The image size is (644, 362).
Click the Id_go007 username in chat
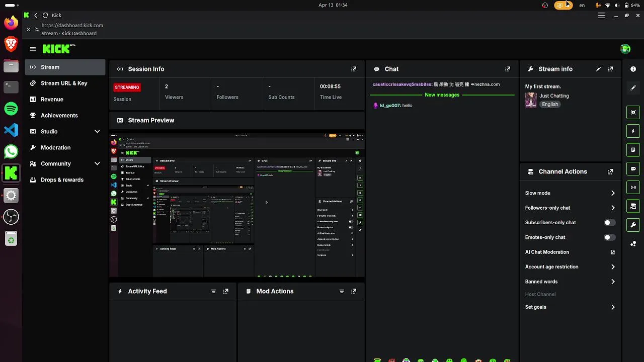tap(390, 106)
